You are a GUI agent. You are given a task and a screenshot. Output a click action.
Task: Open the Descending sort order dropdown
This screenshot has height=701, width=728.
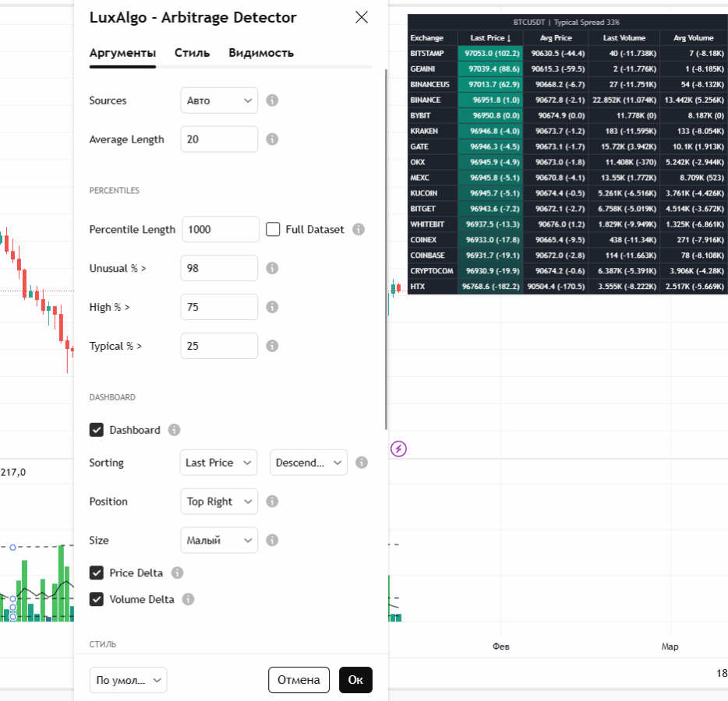[309, 463]
